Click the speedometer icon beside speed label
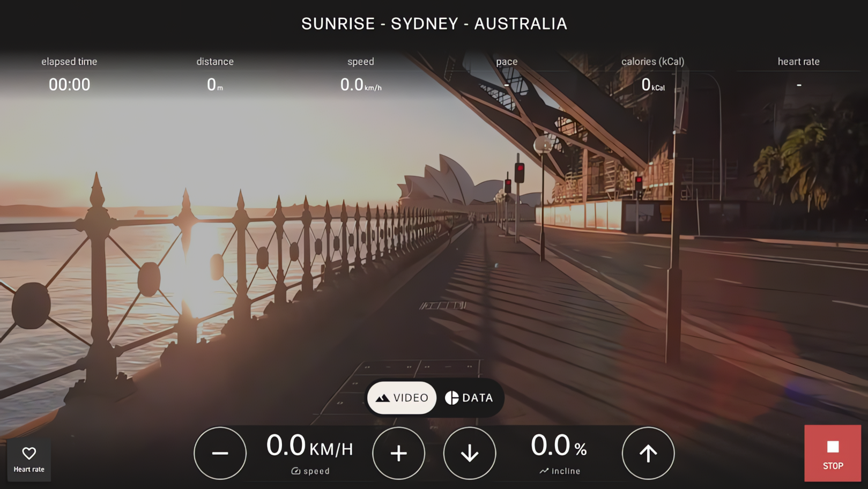868x489 pixels. tap(295, 471)
